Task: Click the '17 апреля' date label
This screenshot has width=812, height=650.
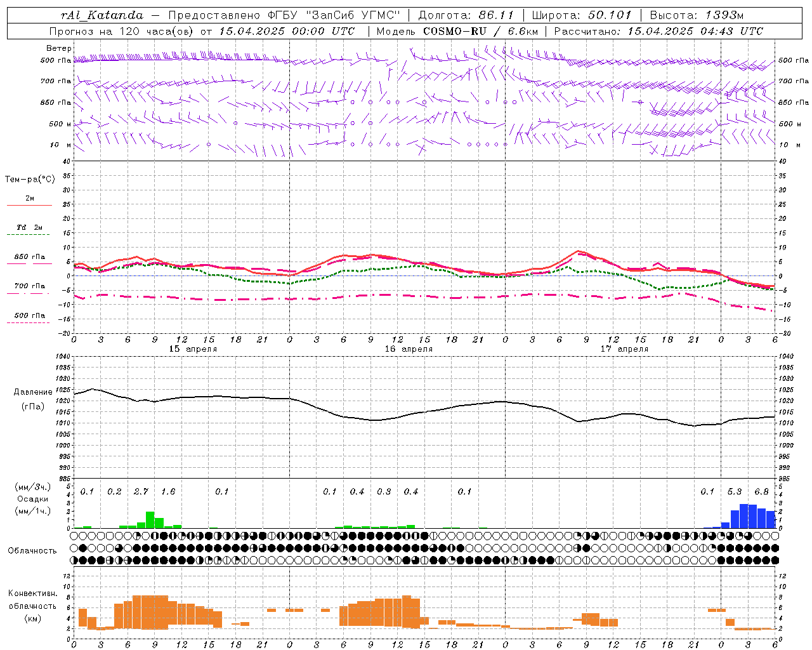Action: click(x=624, y=349)
